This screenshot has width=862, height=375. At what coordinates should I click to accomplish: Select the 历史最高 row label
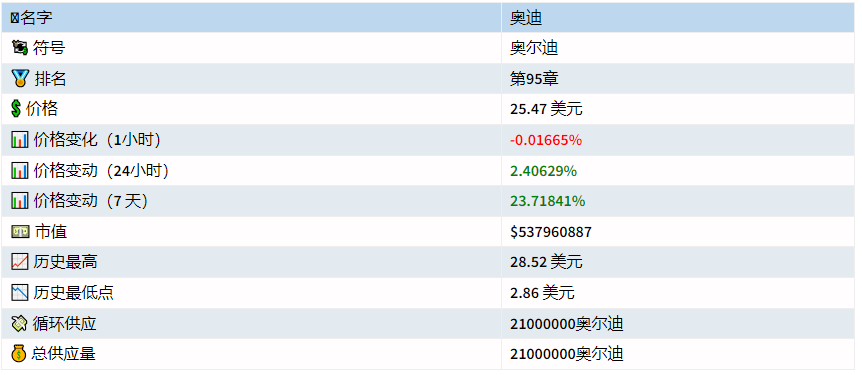click(x=65, y=262)
